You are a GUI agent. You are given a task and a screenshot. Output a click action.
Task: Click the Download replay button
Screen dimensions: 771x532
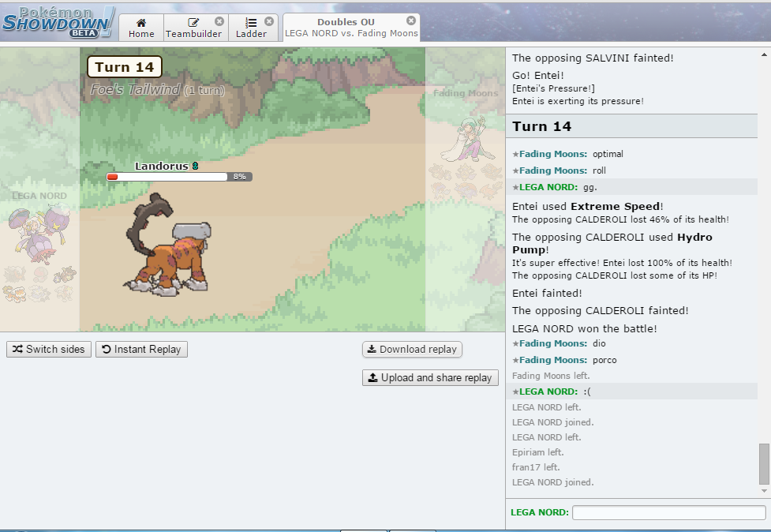pyautogui.click(x=412, y=349)
